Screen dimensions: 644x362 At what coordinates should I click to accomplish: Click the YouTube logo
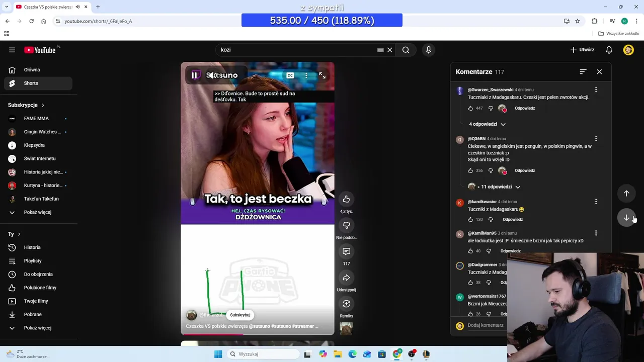point(40,50)
